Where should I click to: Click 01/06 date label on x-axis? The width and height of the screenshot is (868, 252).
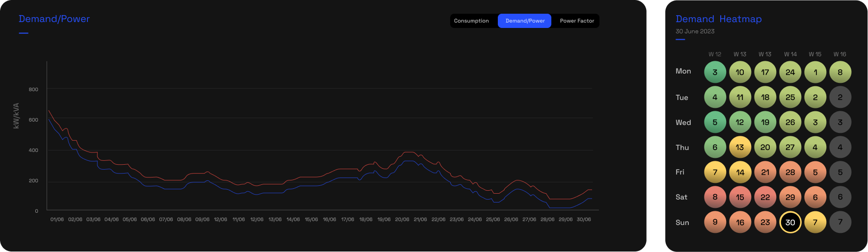pyautogui.click(x=57, y=220)
